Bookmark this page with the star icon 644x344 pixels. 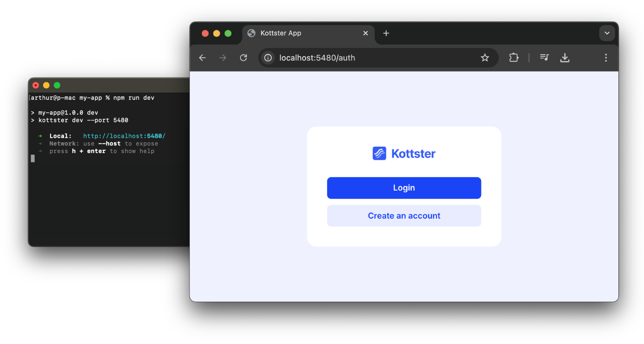(x=485, y=58)
